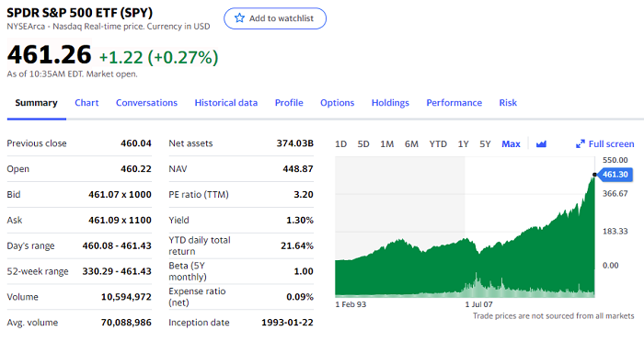
Task: Click the NAV value 448.87
Action: click(x=298, y=169)
